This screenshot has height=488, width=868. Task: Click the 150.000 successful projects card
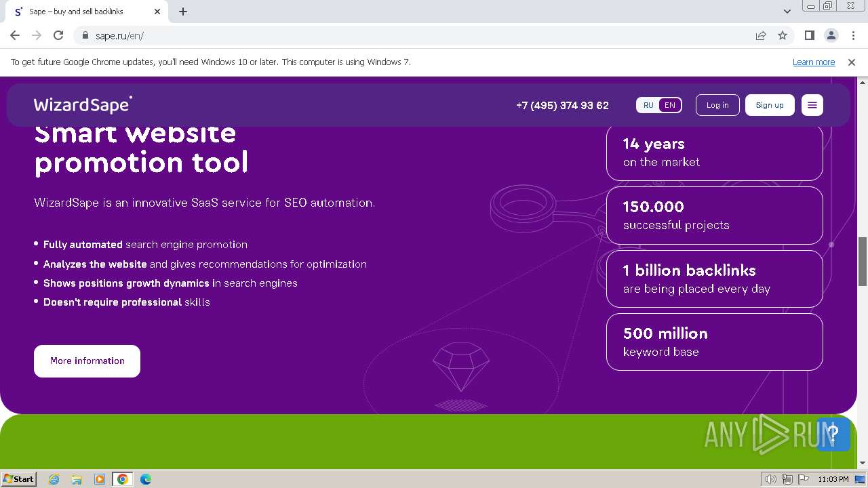pos(715,216)
